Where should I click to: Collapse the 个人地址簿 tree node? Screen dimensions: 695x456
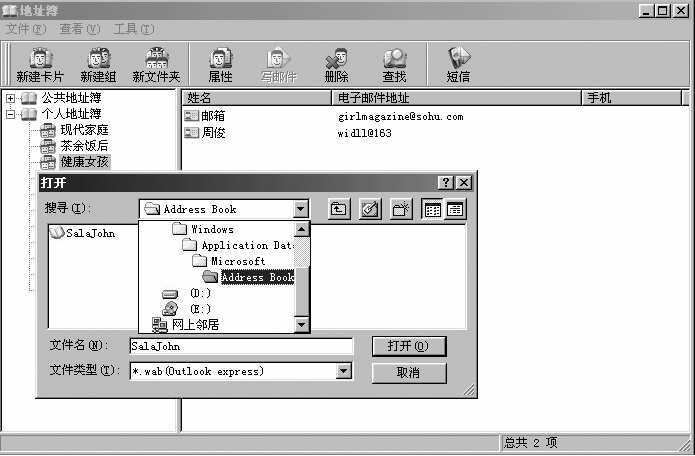tap(11, 114)
